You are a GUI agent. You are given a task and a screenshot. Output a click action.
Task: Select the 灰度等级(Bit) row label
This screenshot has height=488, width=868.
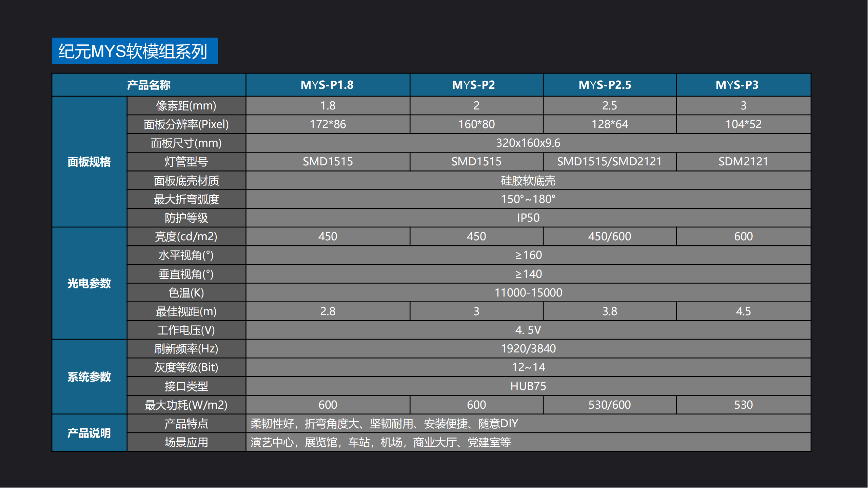(186, 367)
